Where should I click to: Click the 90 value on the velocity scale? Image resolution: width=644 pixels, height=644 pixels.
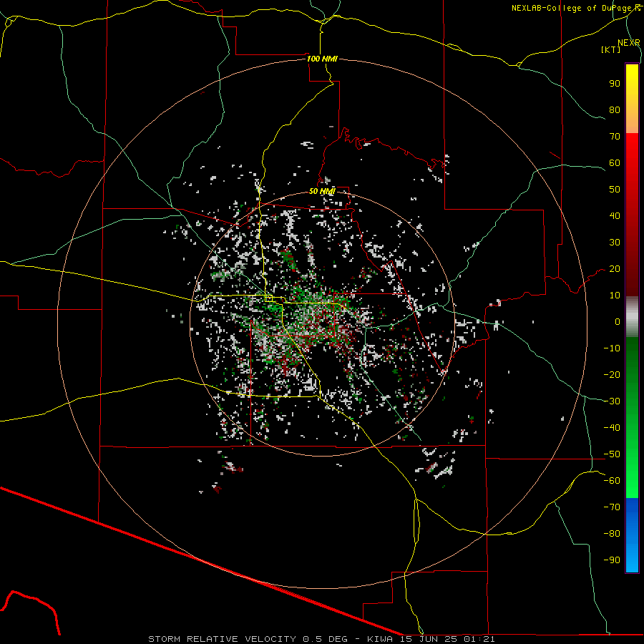pos(615,84)
